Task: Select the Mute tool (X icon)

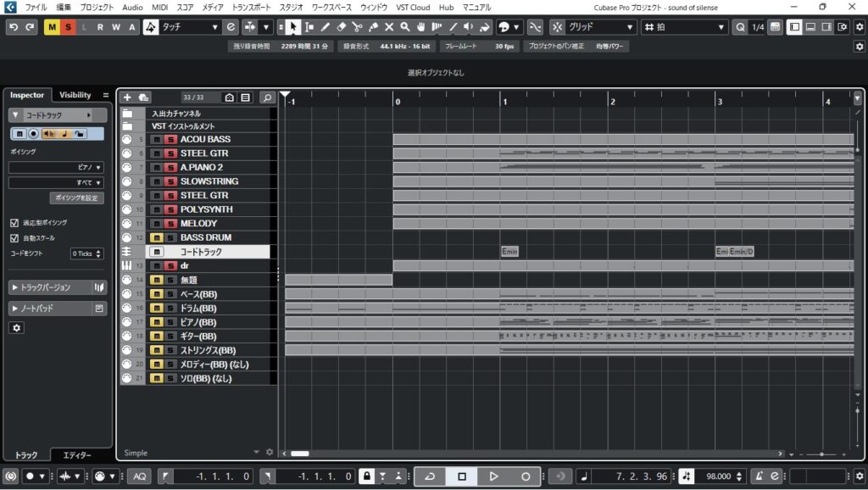Action: [390, 27]
